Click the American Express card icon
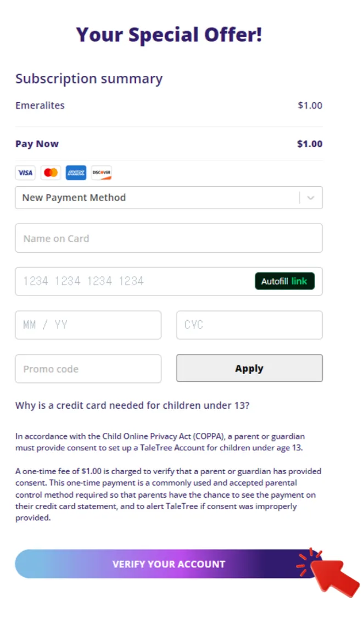The height and width of the screenshot is (618, 364). pyautogui.click(x=76, y=173)
